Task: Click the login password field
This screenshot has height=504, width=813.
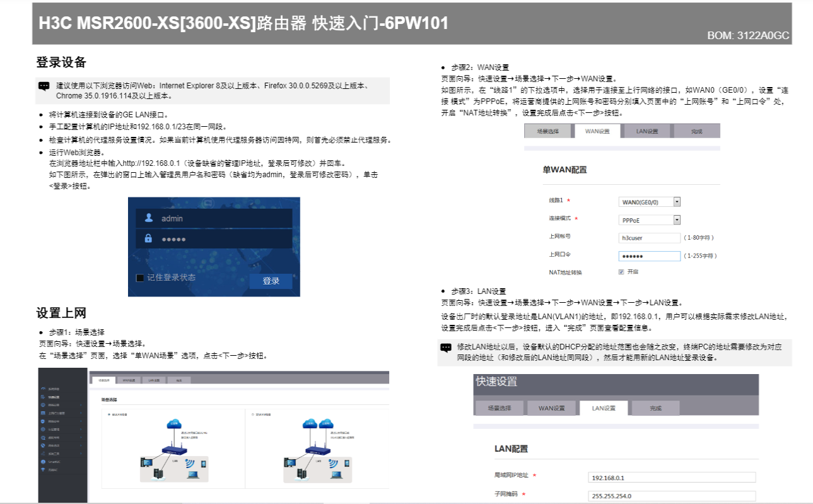Action: (x=214, y=238)
